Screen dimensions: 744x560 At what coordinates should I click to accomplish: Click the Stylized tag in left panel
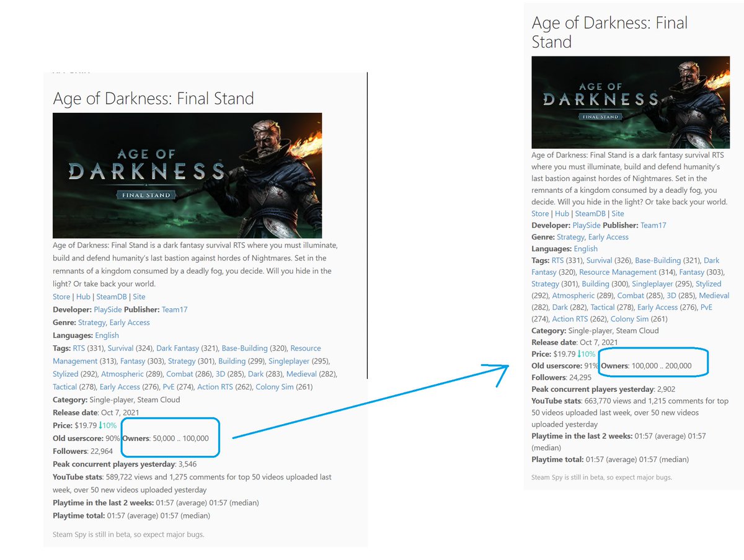pyautogui.click(x=65, y=374)
